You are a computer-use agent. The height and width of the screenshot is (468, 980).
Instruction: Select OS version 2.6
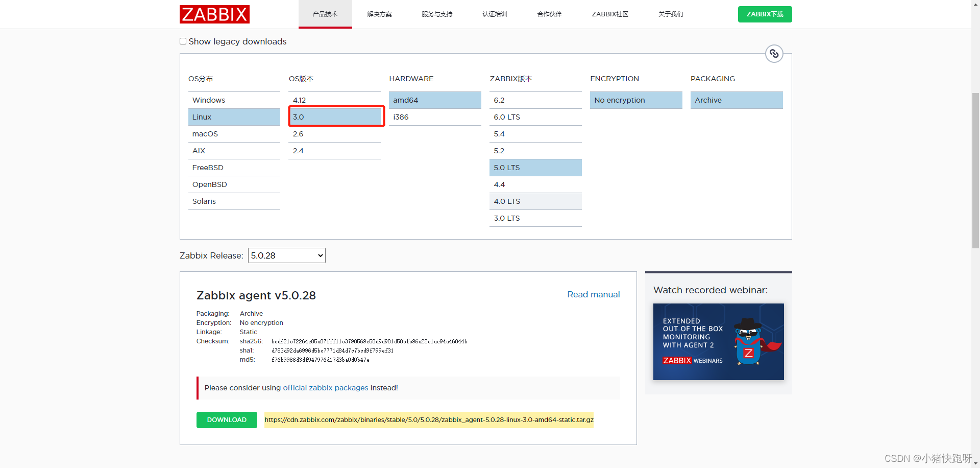pyautogui.click(x=298, y=133)
